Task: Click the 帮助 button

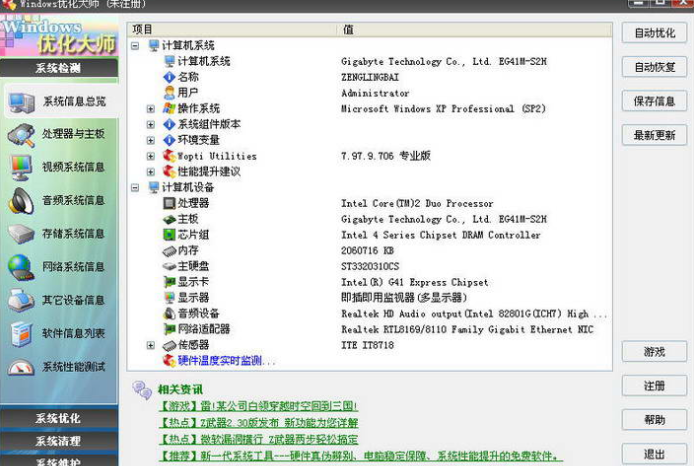Action: 654,420
